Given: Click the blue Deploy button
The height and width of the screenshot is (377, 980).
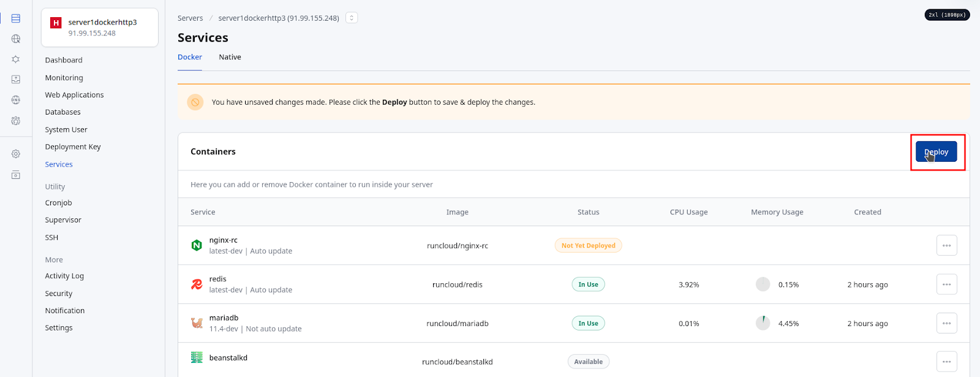Looking at the screenshot, I should 937,151.
